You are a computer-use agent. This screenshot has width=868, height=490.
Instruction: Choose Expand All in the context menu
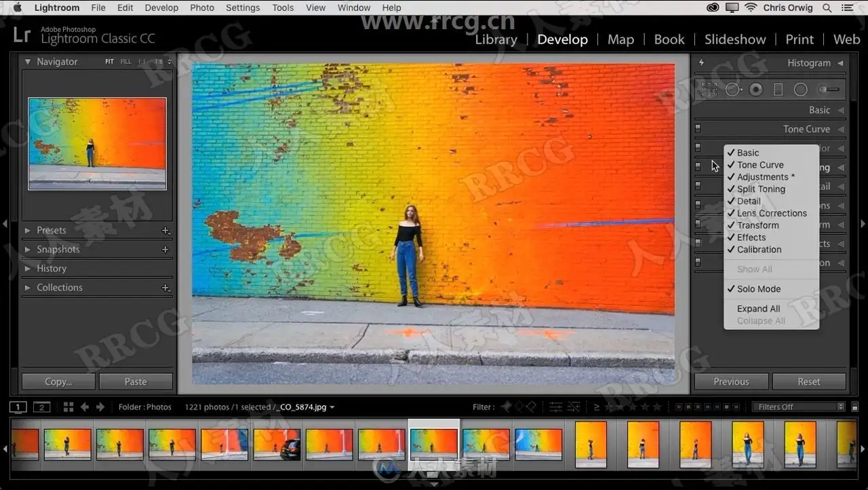coord(772,309)
